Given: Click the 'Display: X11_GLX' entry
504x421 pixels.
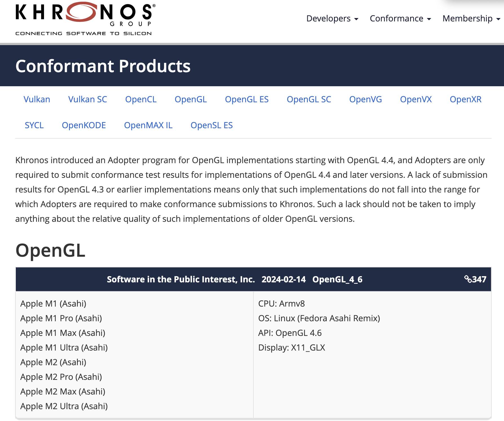Looking at the screenshot, I should coord(292,347).
